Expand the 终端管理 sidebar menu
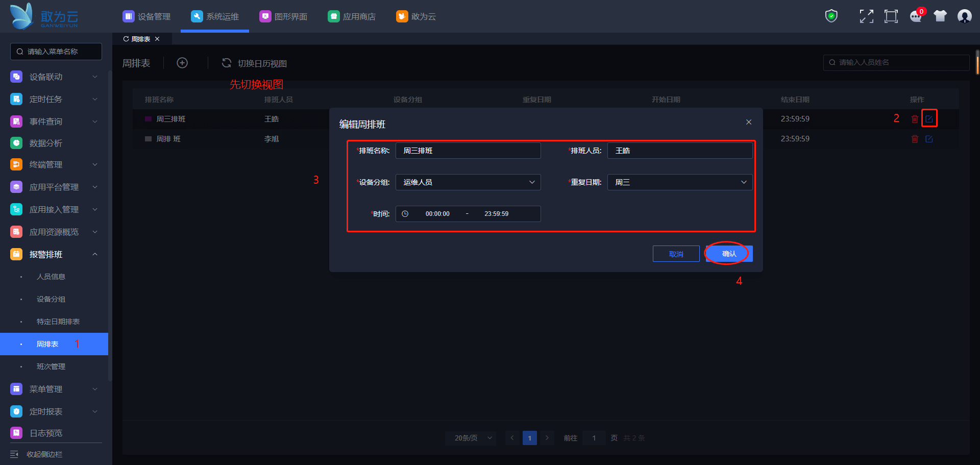This screenshot has width=980, height=465. 54,164
